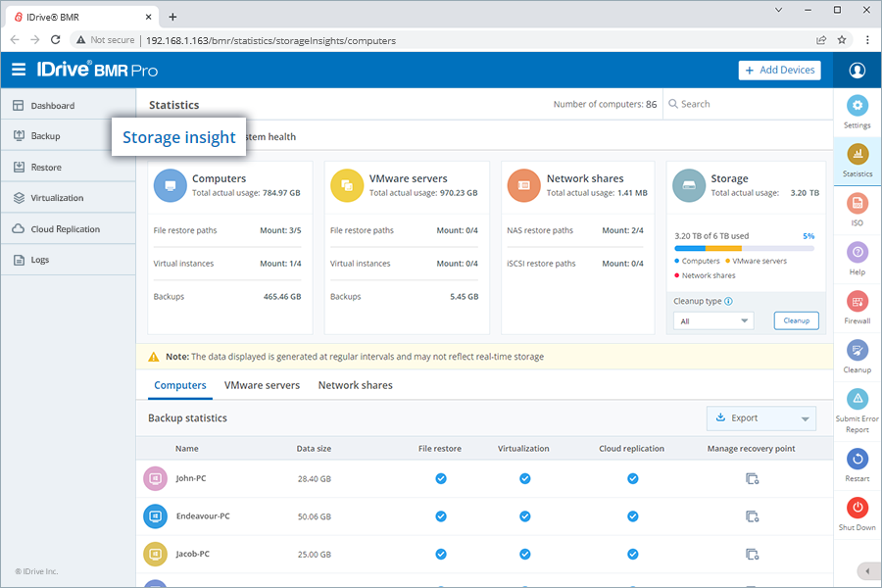Click Endeavour-PC File restore checkmark
882x588 pixels.
(441, 516)
